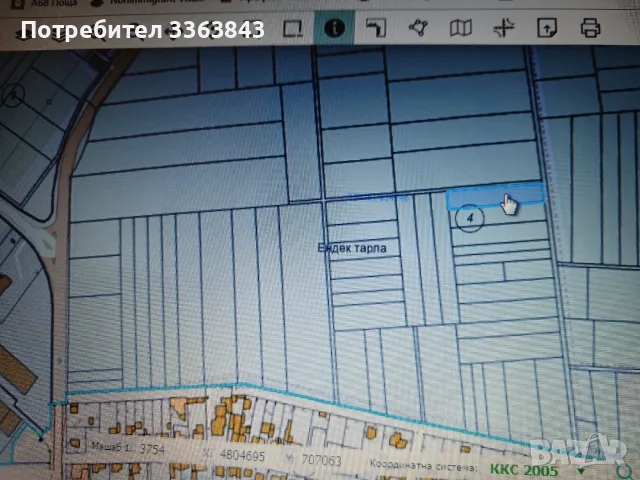Click the Y coordinate value 707063
Image resolution: width=640 pixels, height=480 pixels.
tap(321, 460)
